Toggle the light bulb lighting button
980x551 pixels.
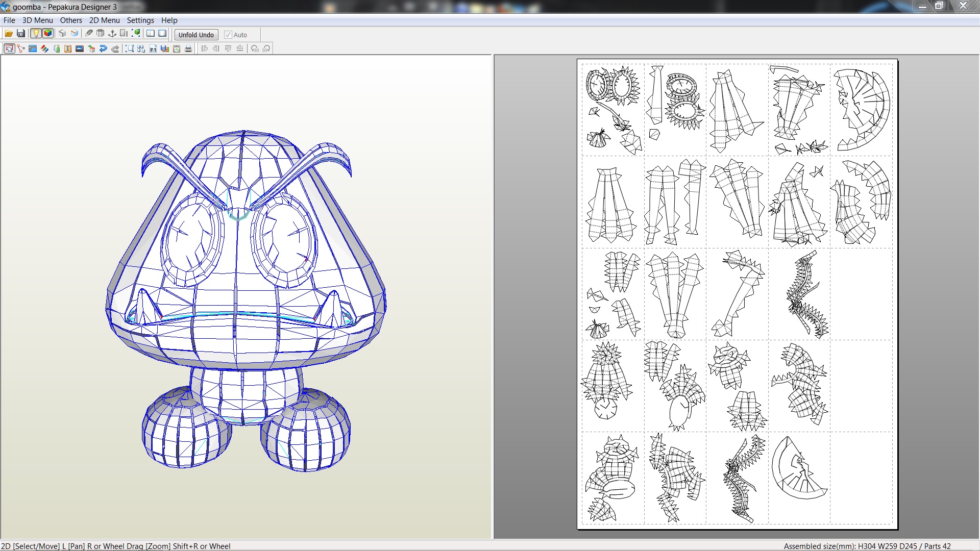pos(36,34)
